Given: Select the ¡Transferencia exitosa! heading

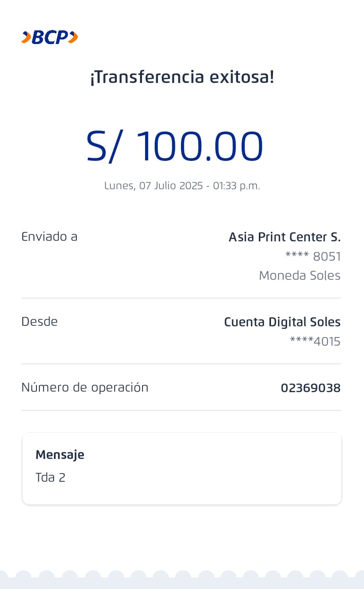Looking at the screenshot, I should tap(182, 77).
